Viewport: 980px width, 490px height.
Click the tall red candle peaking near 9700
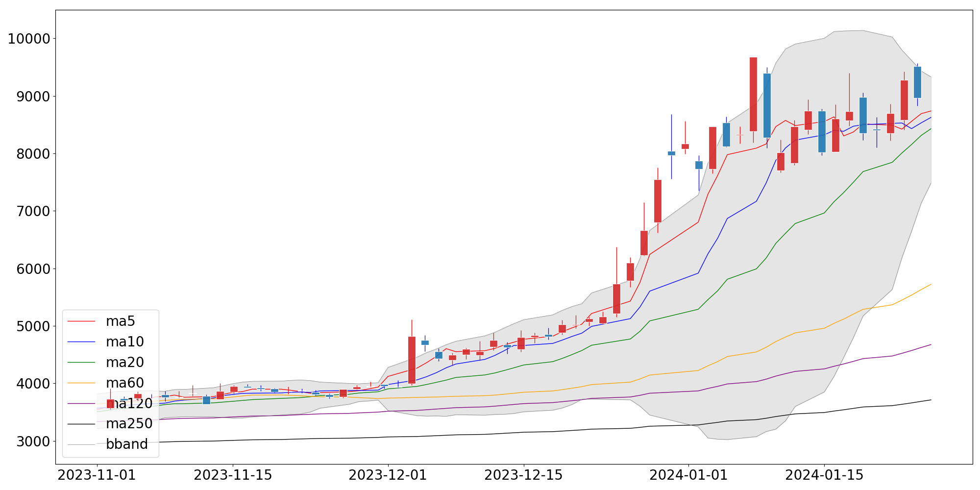click(x=753, y=94)
